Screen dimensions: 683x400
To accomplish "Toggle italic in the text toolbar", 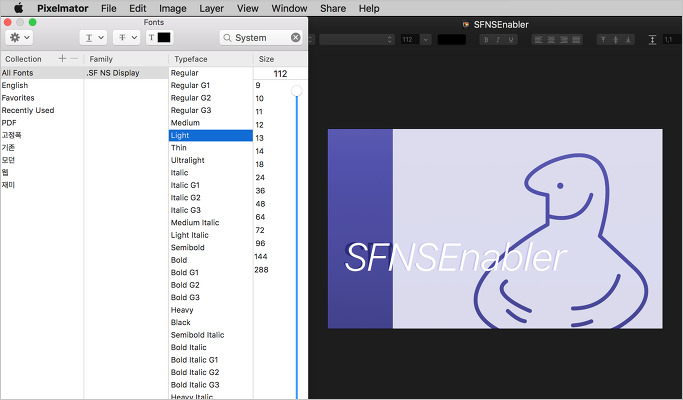I will [x=498, y=40].
